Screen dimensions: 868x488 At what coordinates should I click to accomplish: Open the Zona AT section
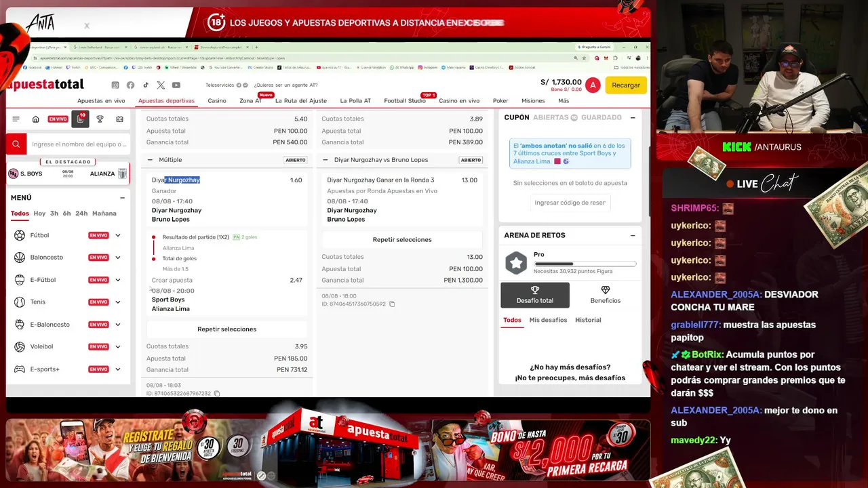(x=250, y=101)
